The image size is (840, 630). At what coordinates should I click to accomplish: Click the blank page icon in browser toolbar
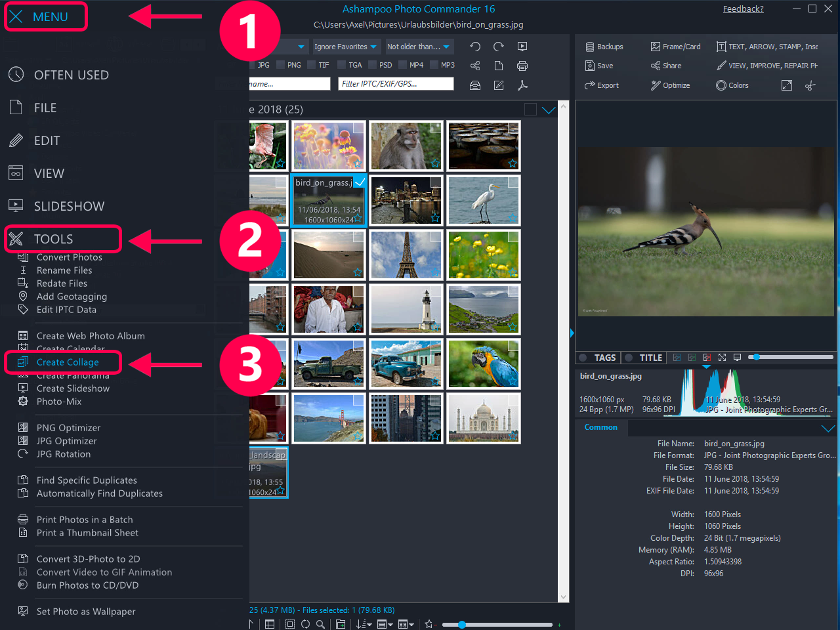(499, 66)
